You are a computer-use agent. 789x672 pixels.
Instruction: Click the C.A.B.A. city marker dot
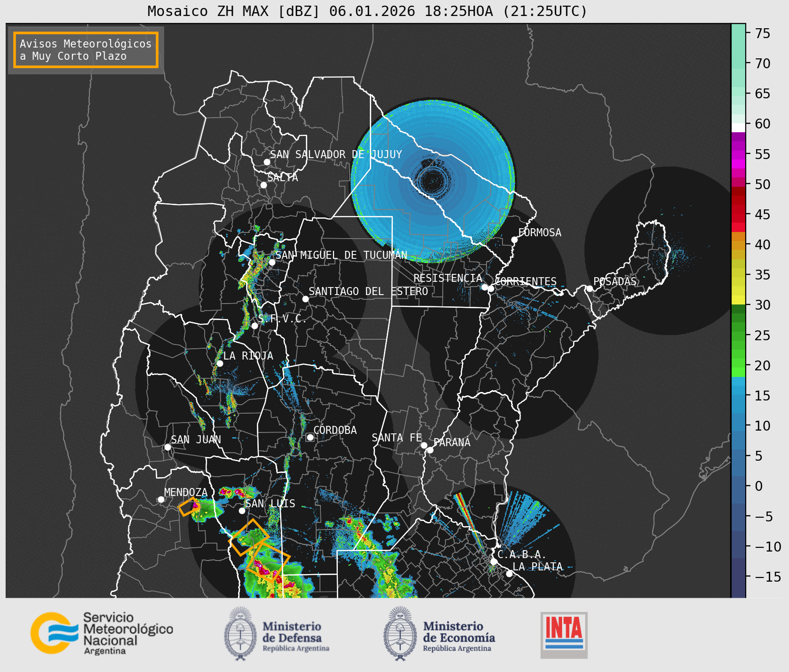coord(494,561)
